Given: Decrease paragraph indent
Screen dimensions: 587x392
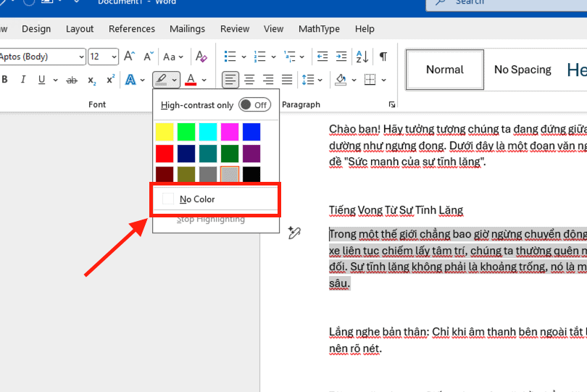Looking at the screenshot, I should click(x=322, y=57).
